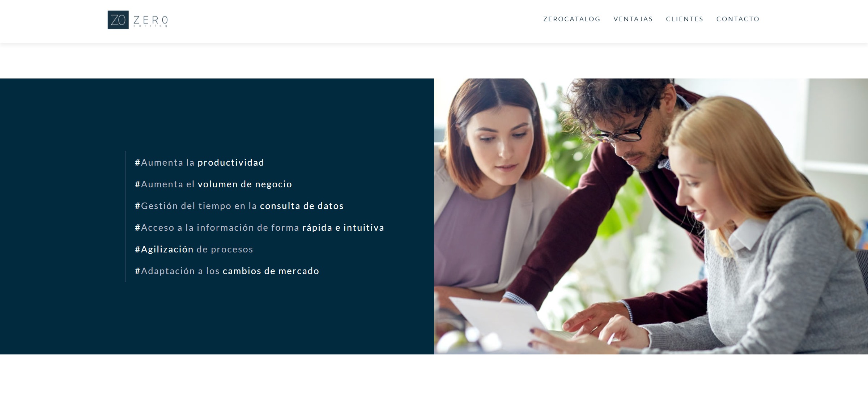Viewport: 868px width, 417px height.
Task: Click '#Adaptación a los cambios de mercado'
Action: pos(227,271)
